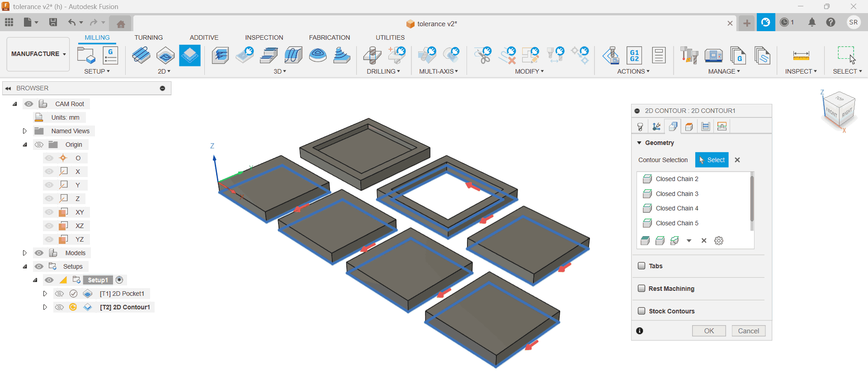Expand the Named Views folder
The width and height of the screenshot is (868, 392).
25,131
